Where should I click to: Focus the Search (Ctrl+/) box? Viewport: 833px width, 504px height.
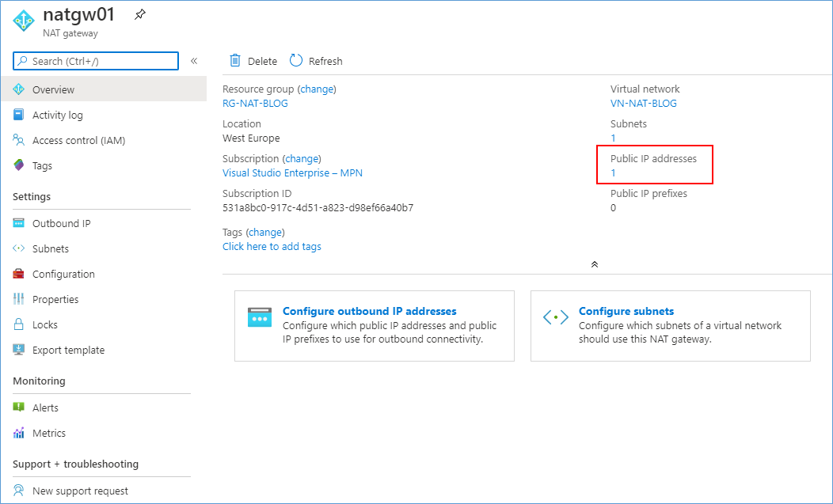pyautogui.click(x=96, y=61)
